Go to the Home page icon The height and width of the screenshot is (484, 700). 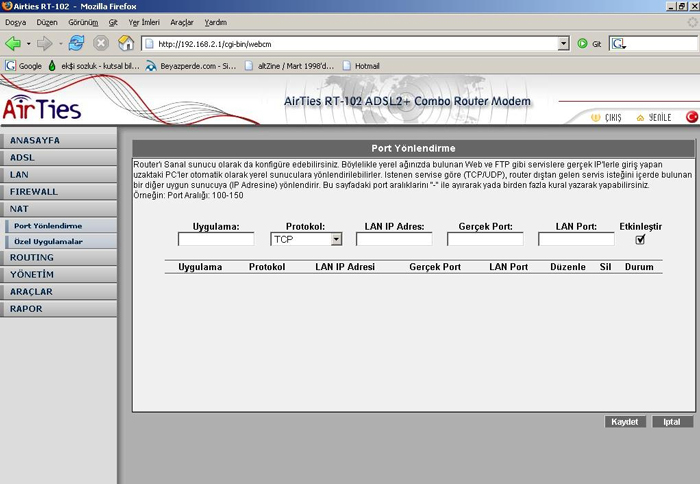(126, 43)
